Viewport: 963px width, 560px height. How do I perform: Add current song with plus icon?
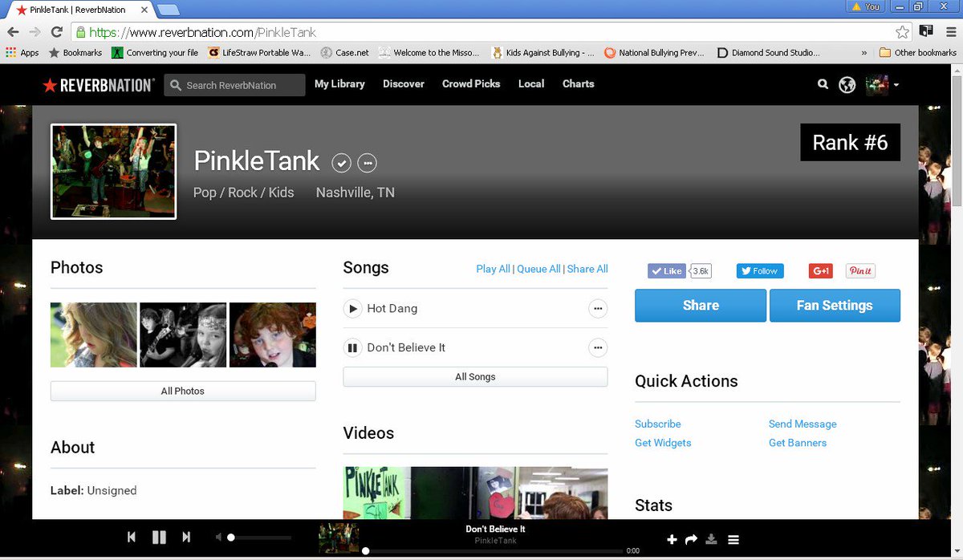click(672, 540)
